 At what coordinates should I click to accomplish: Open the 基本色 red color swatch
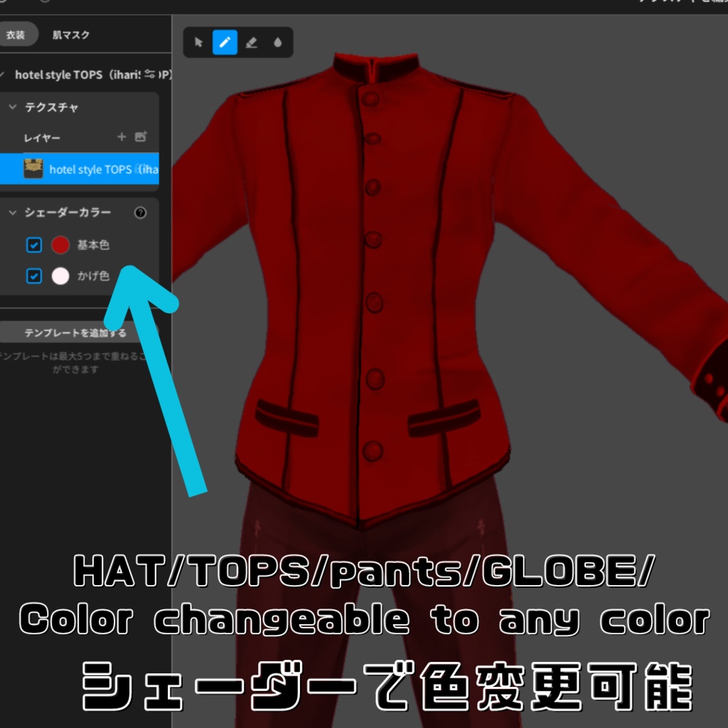pos(60,245)
